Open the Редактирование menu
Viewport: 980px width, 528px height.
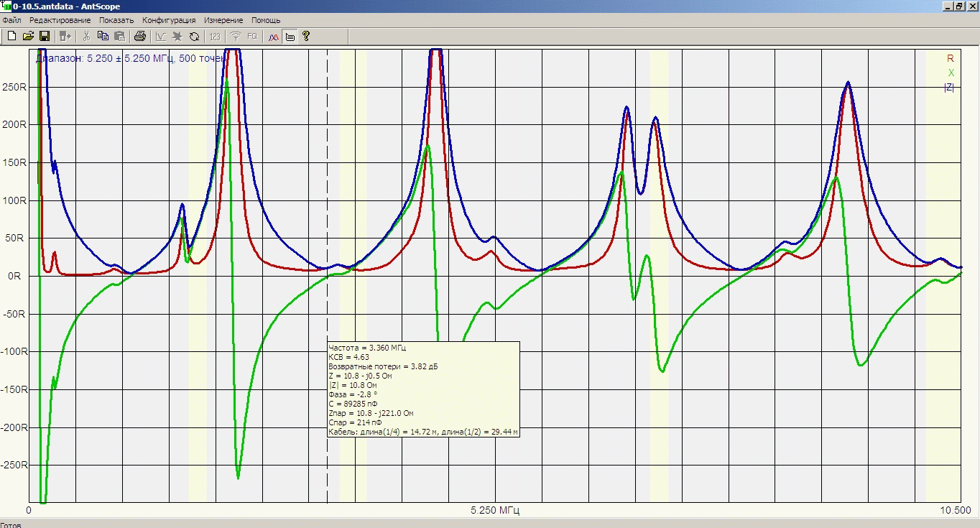[x=60, y=20]
